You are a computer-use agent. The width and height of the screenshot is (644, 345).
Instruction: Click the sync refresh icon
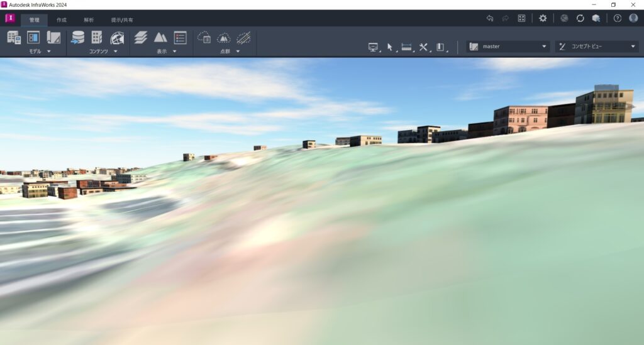[x=580, y=18]
